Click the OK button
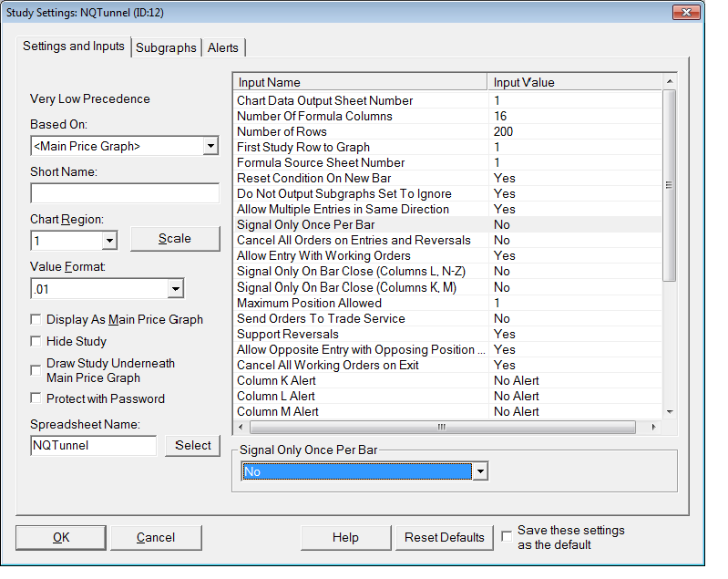 coord(61,538)
